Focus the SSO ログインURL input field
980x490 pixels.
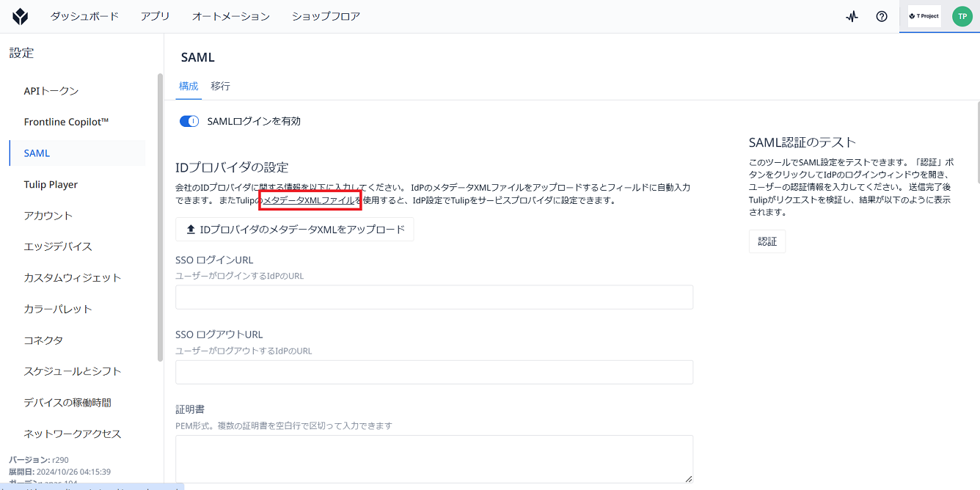pyautogui.click(x=434, y=297)
